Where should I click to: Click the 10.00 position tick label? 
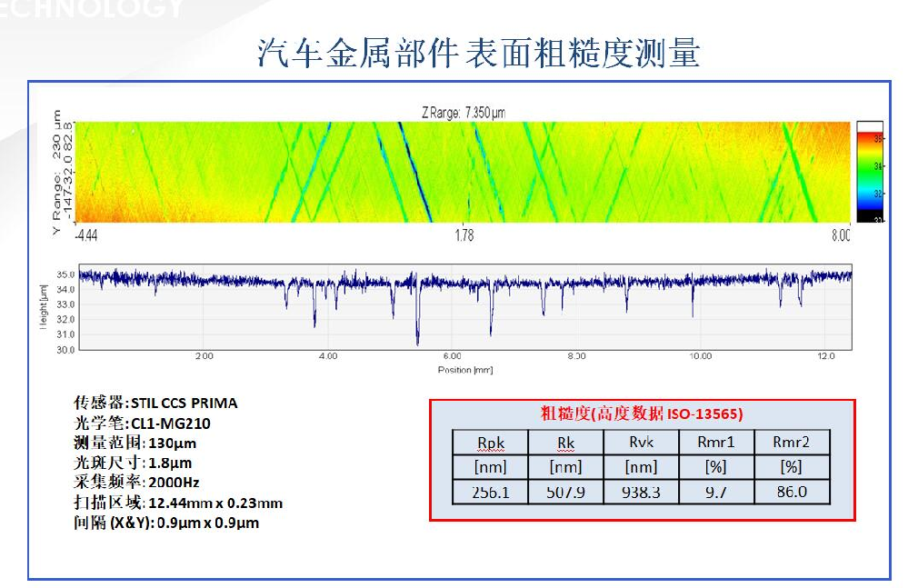[700, 356]
